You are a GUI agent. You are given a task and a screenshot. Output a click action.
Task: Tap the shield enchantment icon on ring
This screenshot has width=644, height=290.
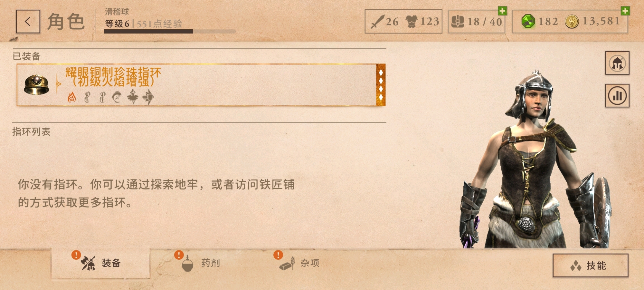click(x=148, y=97)
